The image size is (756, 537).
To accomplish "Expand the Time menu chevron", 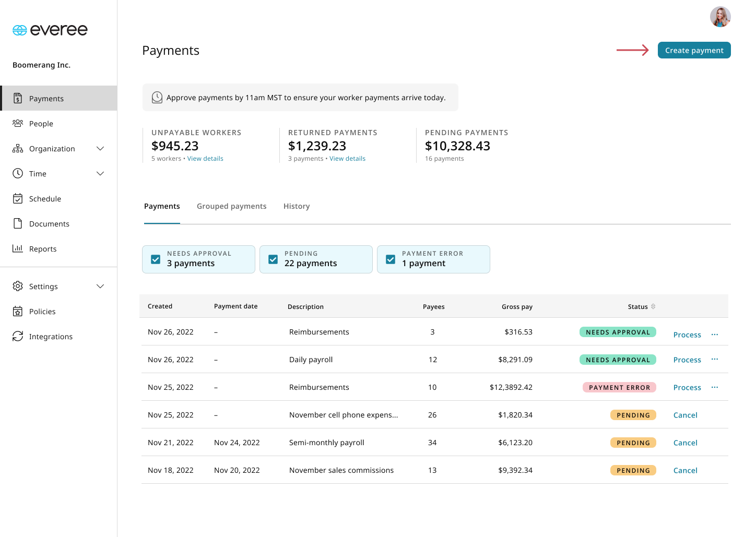I will coord(100,173).
